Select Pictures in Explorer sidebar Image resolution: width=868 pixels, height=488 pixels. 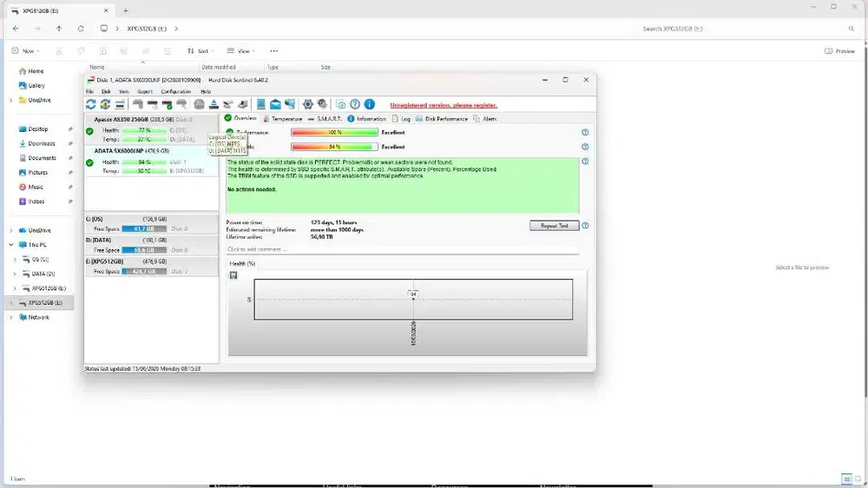point(37,172)
